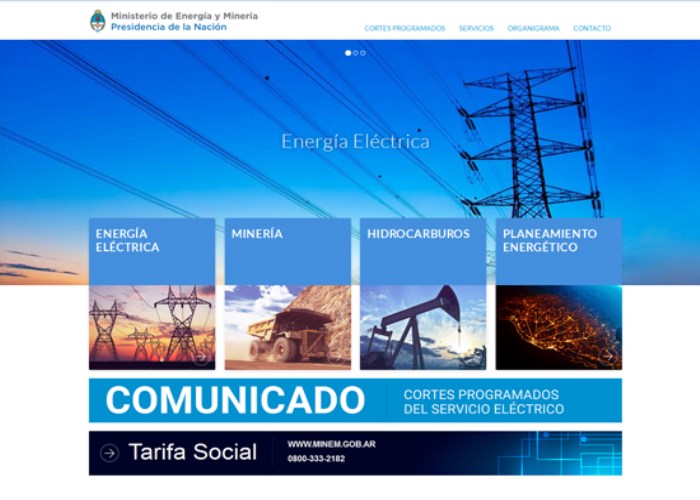Click the Tarifa Social arrow icon
The height and width of the screenshot is (500, 700).
109,453
